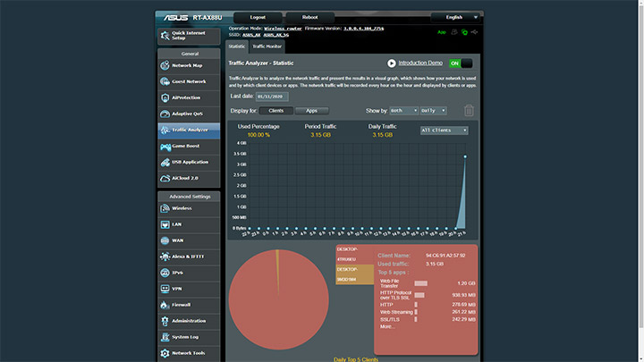Click the trash icon to delete traffic data

coord(469,111)
